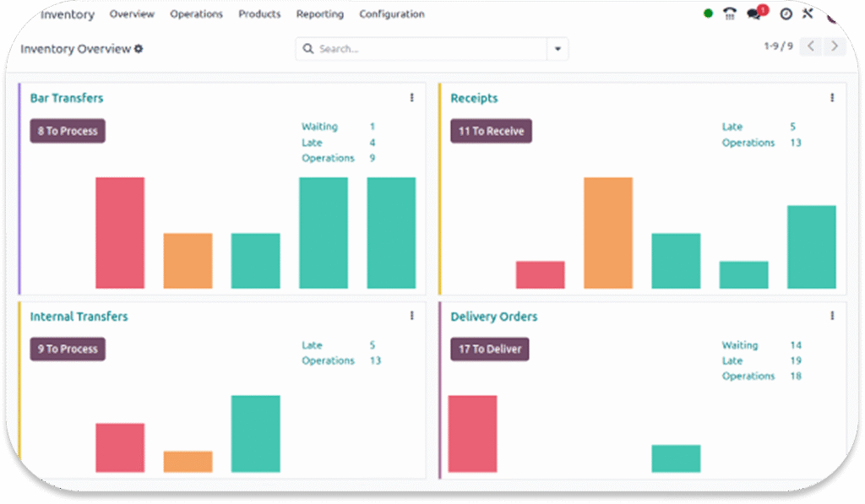Open the Reporting menu
Screen dimensions: 865x504
(x=319, y=14)
